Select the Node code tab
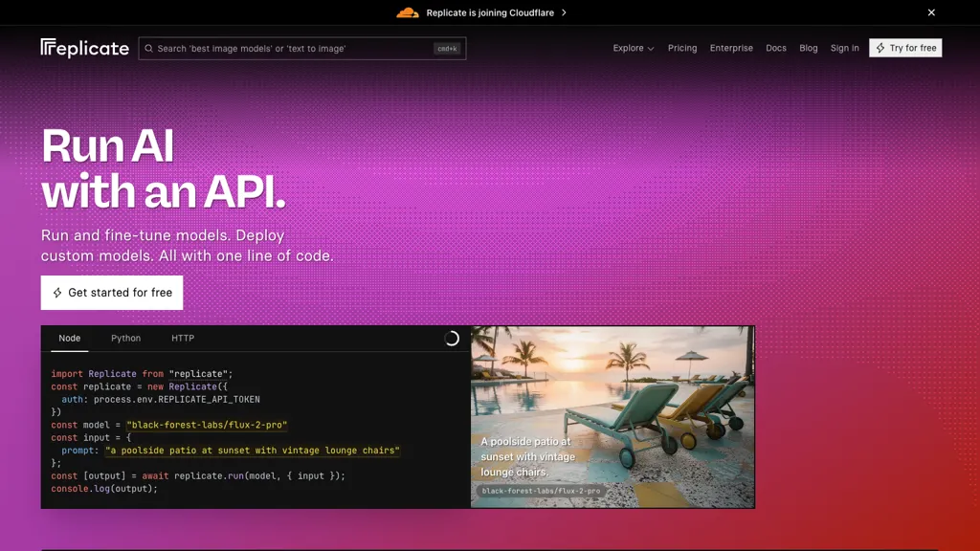Image resolution: width=980 pixels, height=551 pixels. point(70,338)
